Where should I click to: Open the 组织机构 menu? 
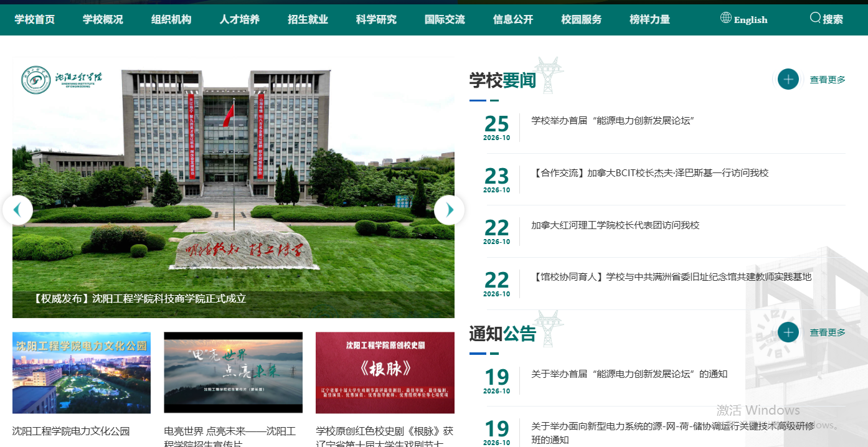[x=171, y=19]
